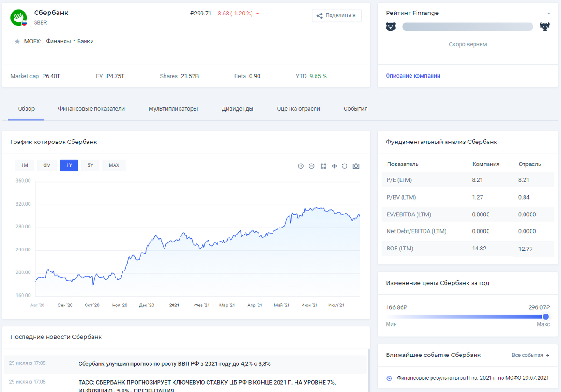The width and height of the screenshot is (561, 392).
Task: Click the ROE (LTM) row label
Action: tap(400, 249)
